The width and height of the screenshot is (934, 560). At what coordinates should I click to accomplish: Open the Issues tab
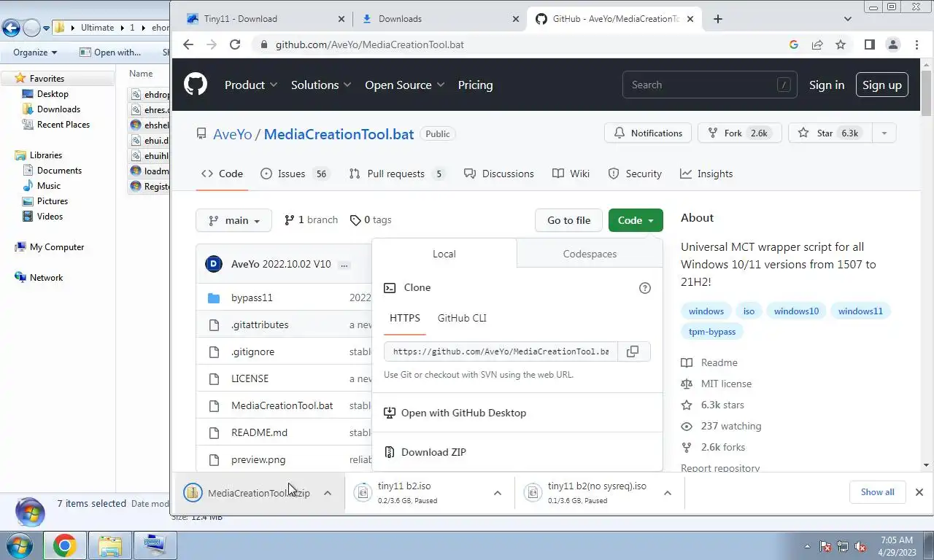click(296, 174)
